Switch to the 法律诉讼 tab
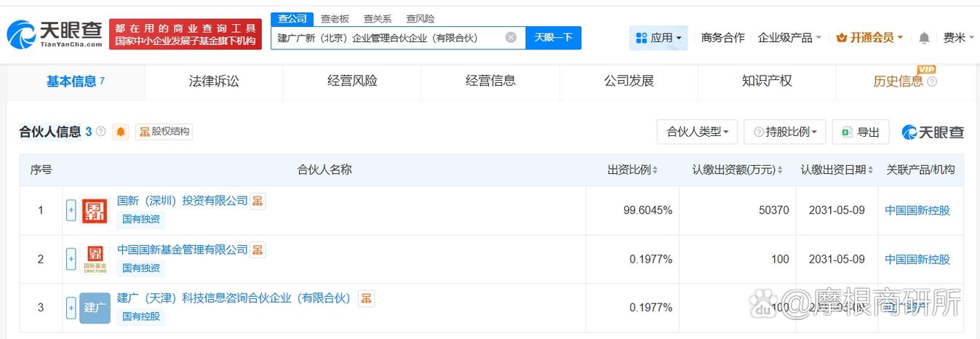 click(214, 81)
